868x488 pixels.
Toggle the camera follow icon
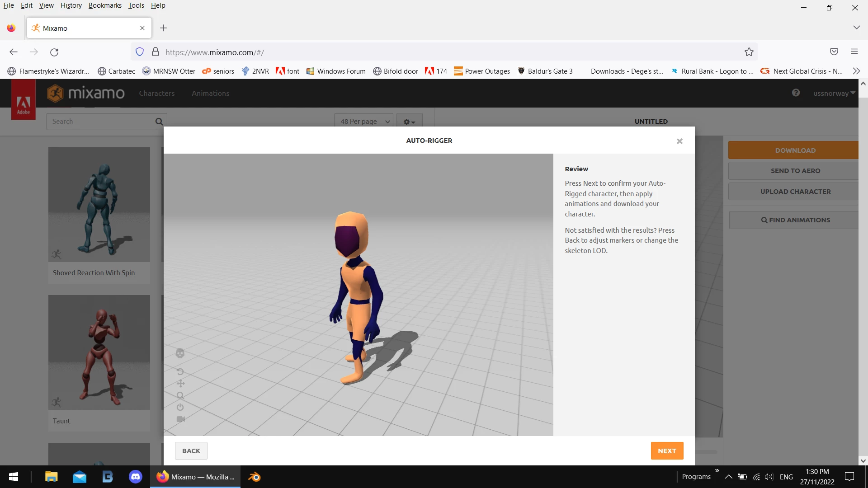[180, 419]
